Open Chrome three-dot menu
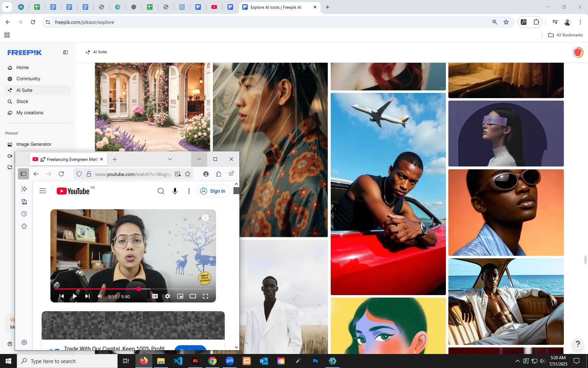Screen dimensions: 588x368 coord(580,22)
